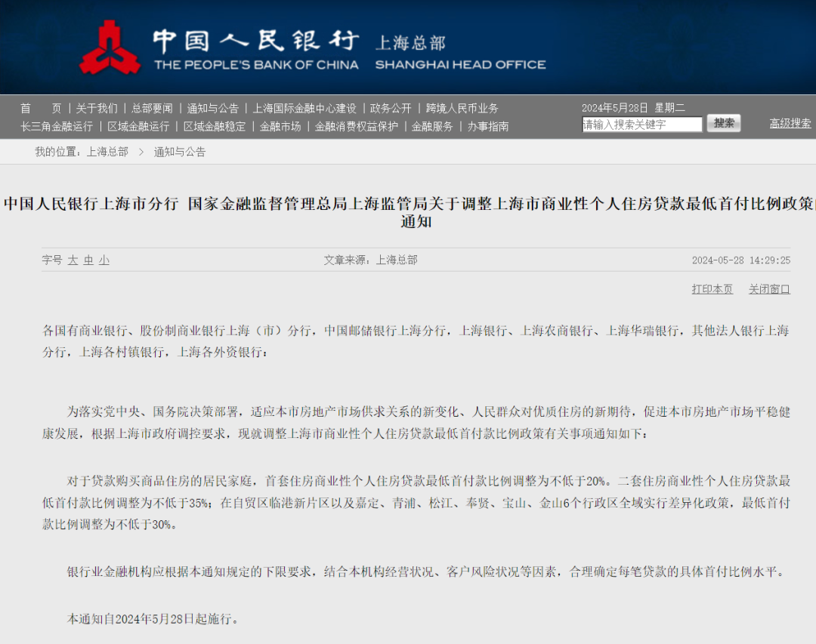816x644 pixels.
Task: Open the 政务公开 menu item
Action: [x=390, y=108]
